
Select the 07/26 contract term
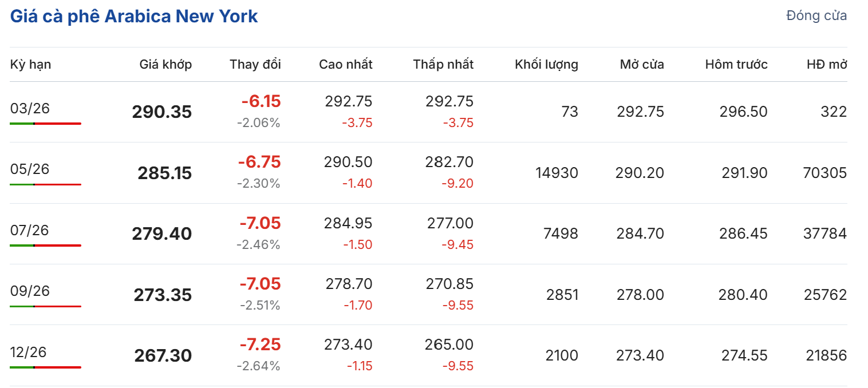(x=30, y=230)
